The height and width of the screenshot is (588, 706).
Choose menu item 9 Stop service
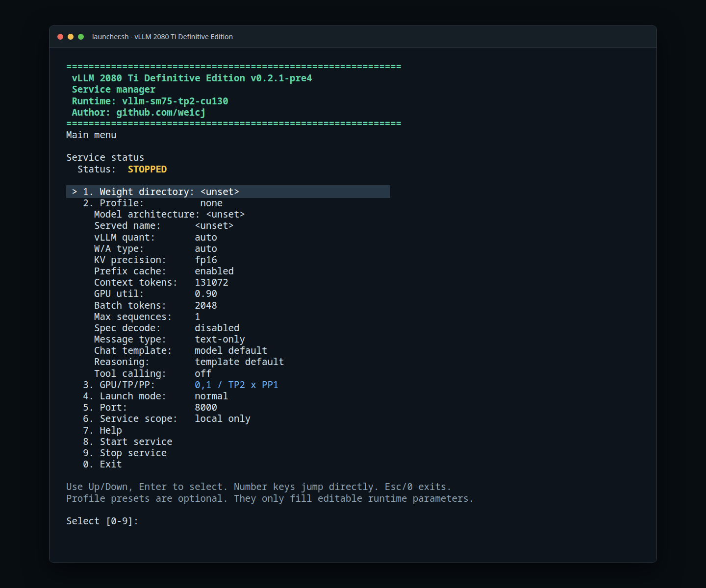tap(125, 453)
